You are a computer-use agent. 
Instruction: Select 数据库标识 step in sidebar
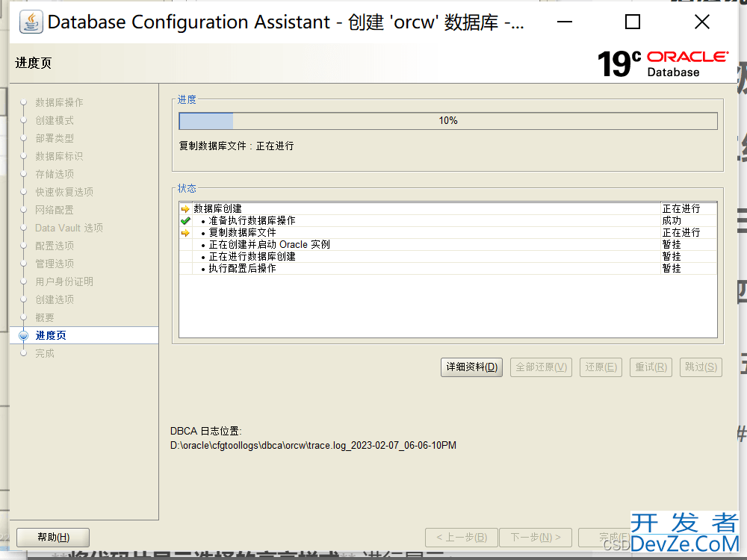point(59,156)
